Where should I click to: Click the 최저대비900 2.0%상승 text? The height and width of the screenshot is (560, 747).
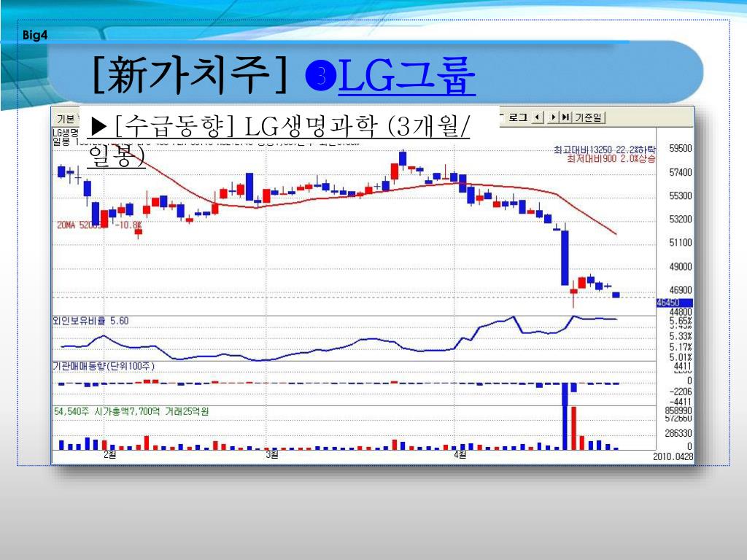click(611, 158)
